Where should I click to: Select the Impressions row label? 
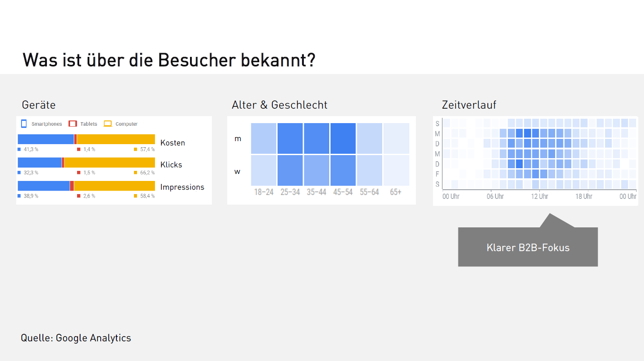point(182,187)
